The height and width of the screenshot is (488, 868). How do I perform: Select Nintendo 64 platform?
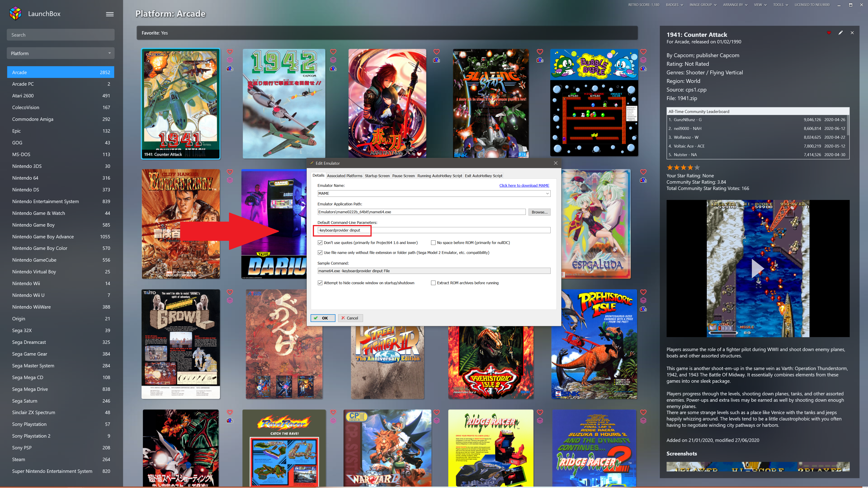pos(61,178)
